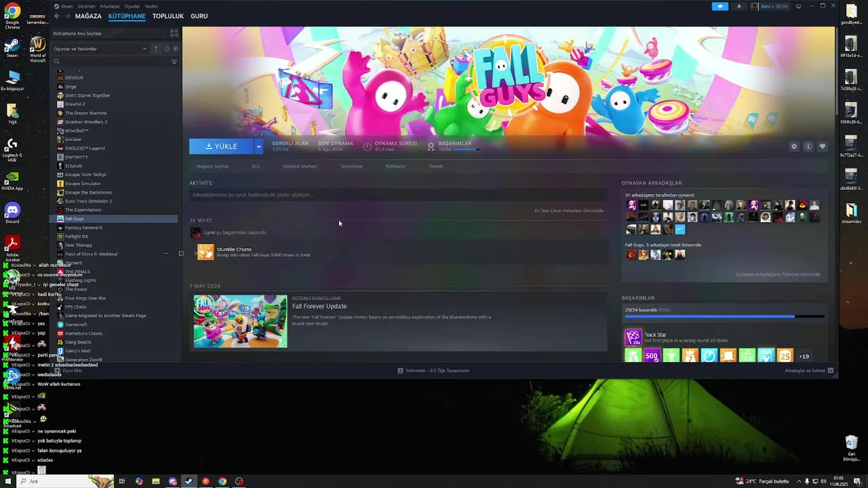Show hidden icons in the system tray

(798, 481)
